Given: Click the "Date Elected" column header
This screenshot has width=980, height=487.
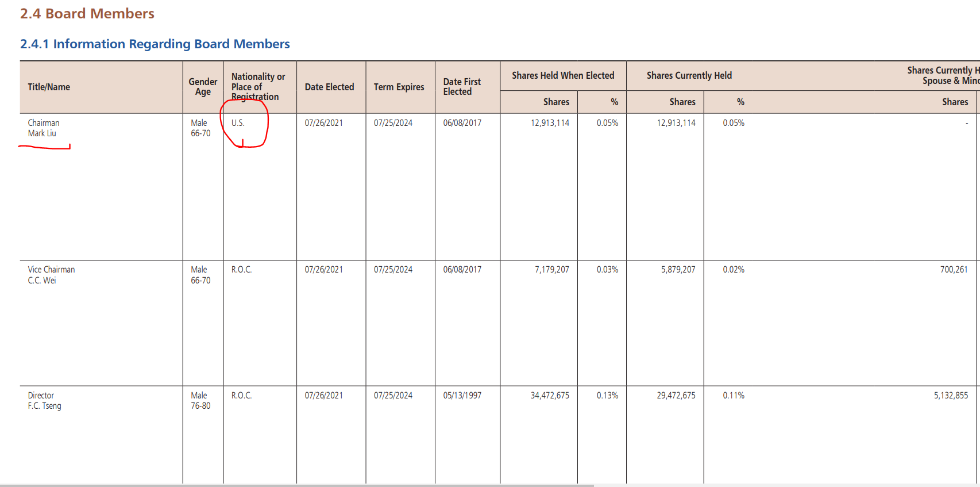Looking at the screenshot, I should click(329, 87).
